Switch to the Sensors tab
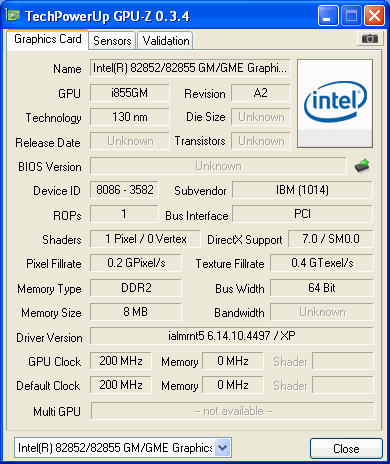Viewport: 390px width, 464px height. tap(112, 41)
